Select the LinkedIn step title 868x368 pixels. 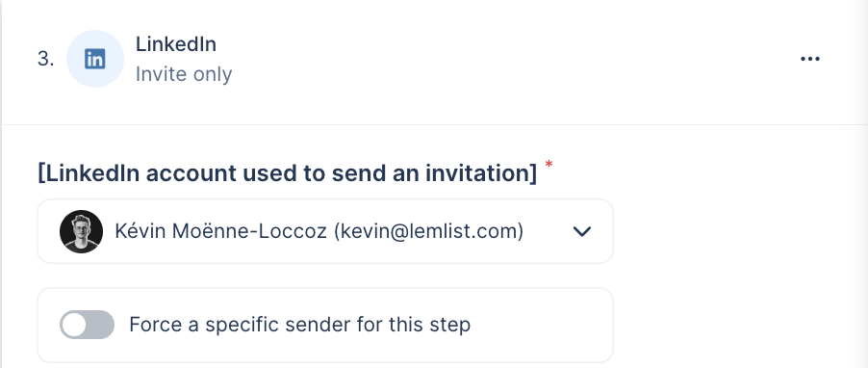pos(176,44)
